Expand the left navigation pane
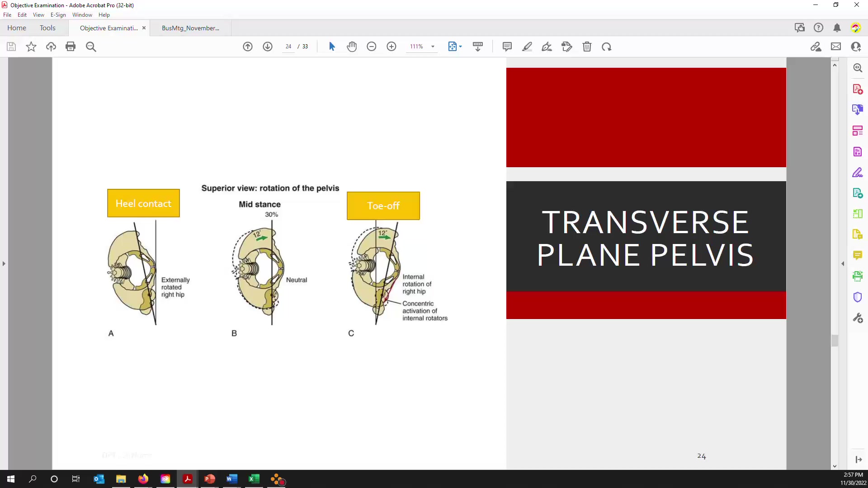Screen dimensions: 868x488 pyautogui.click(x=4, y=264)
